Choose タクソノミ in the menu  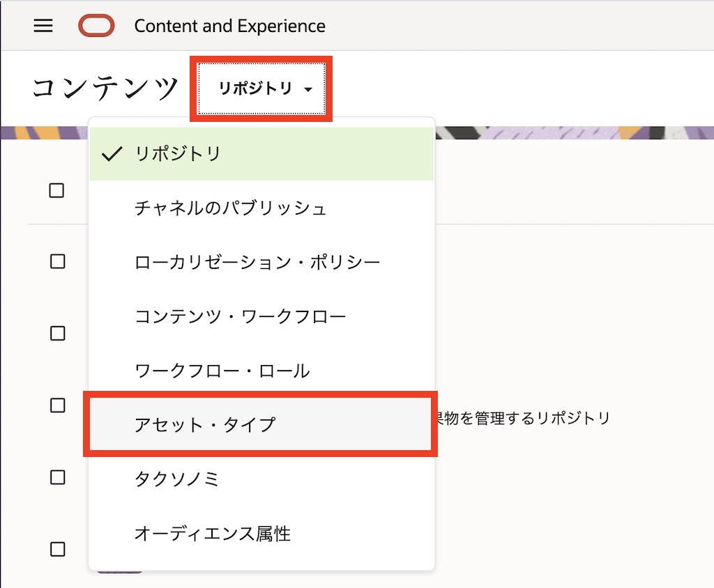(x=177, y=479)
